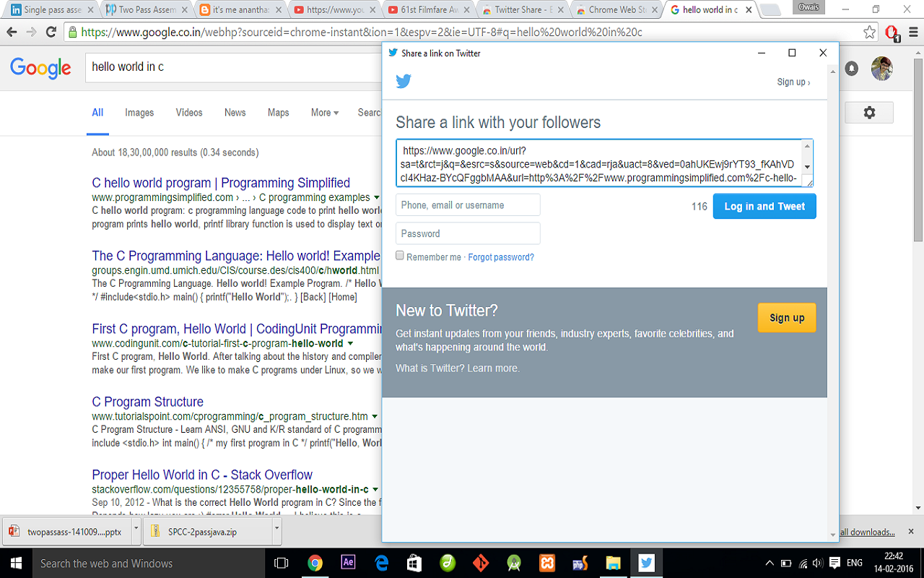
Task: Bookmark this page with the star icon
Action: [x=869, y=33]
